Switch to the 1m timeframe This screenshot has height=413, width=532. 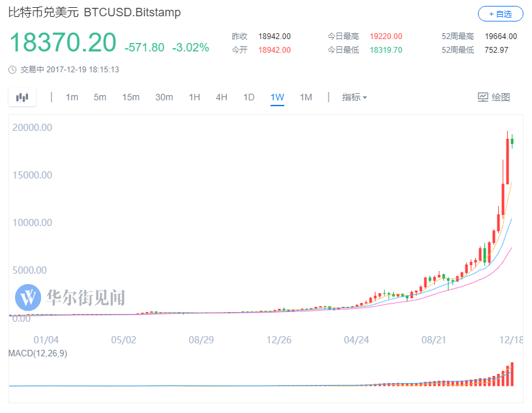[x=72, y=98]
